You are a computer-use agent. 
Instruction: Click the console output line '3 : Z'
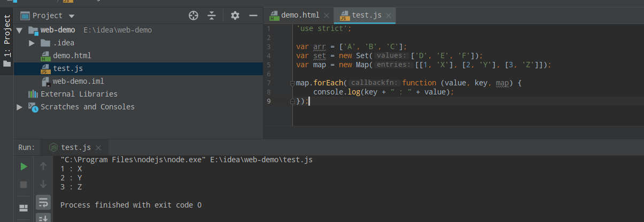71,187
